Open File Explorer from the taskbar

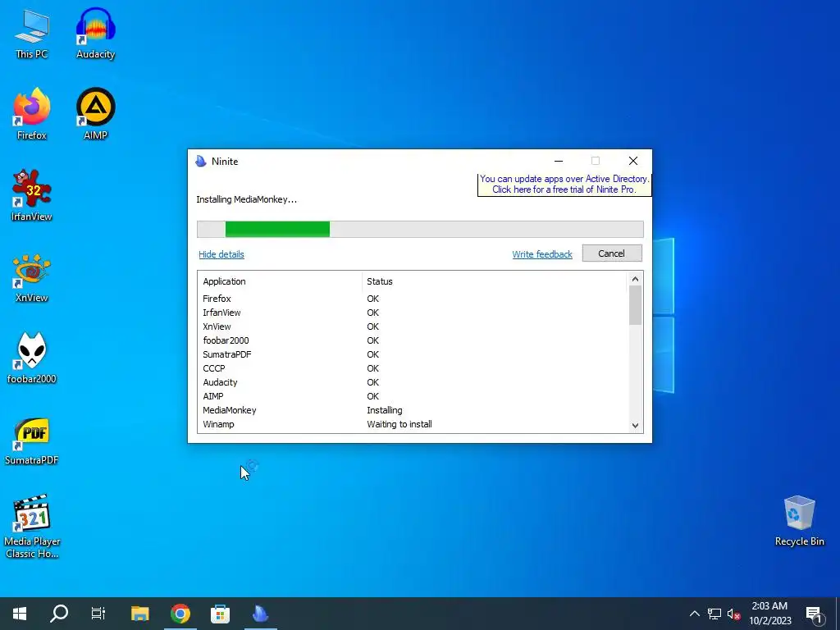click(x=139, y=614)
